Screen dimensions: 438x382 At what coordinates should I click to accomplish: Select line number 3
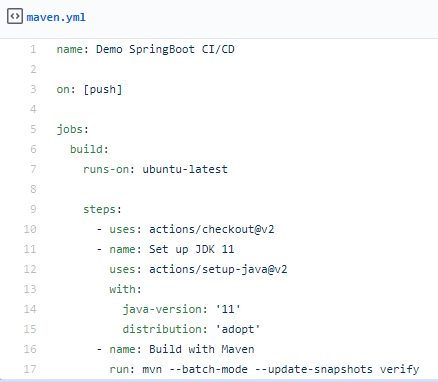click(33, 89)
